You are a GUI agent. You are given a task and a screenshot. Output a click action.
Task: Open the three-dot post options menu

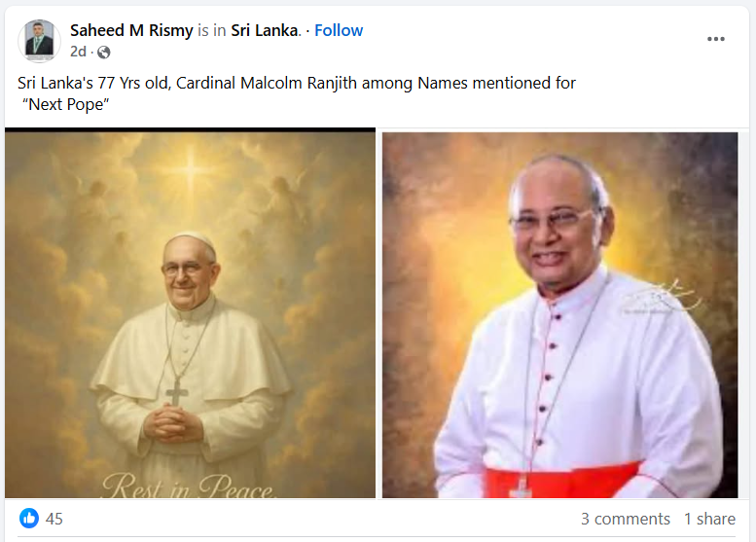715,39
